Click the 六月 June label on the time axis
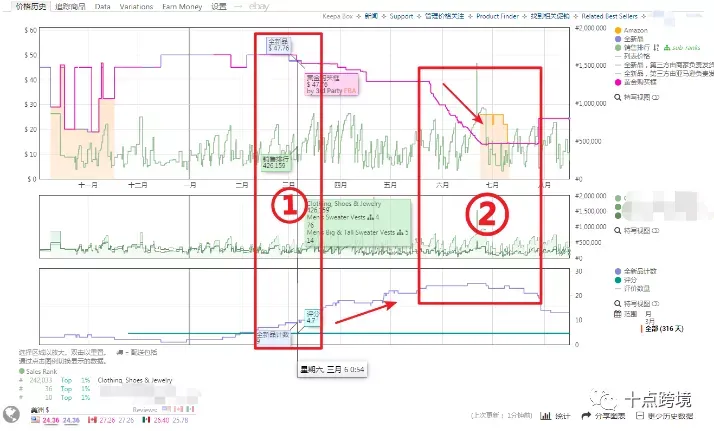 click(x=442, y=185)
